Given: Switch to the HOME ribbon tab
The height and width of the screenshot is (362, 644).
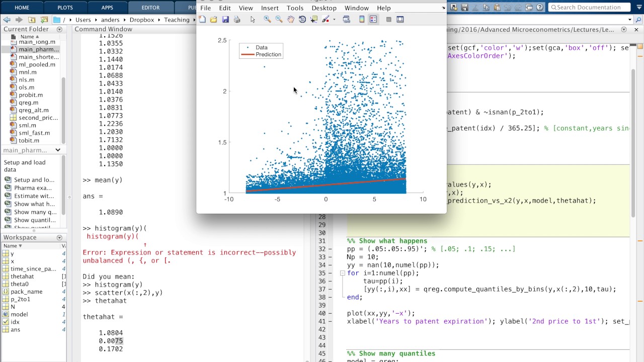Looking at the screenshot, I should 22,8.
